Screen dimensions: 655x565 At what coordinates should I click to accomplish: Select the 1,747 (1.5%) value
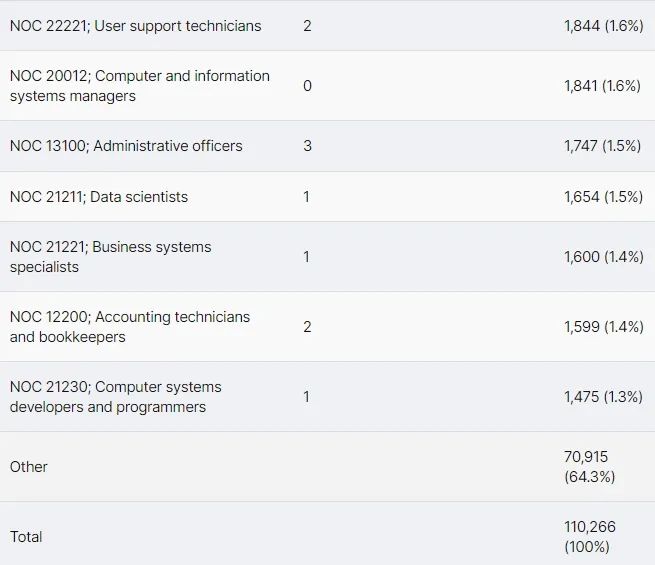coord(603,146)
